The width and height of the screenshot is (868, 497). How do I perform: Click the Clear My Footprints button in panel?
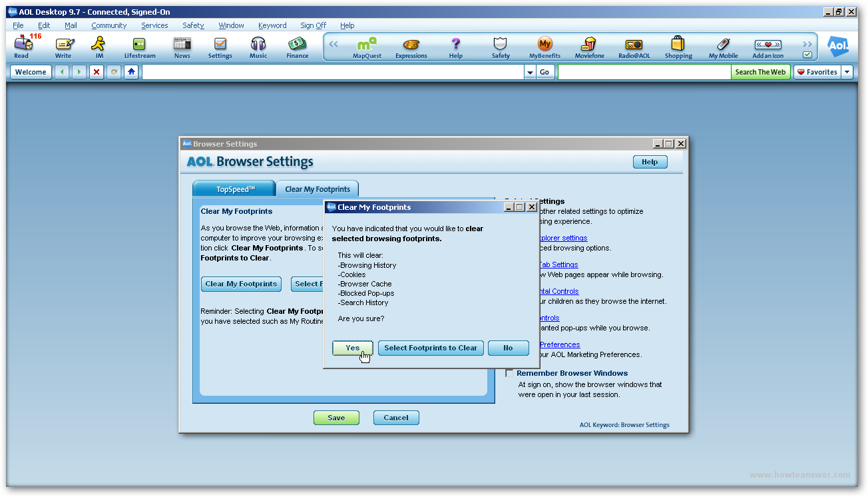(x=241, y=284)
